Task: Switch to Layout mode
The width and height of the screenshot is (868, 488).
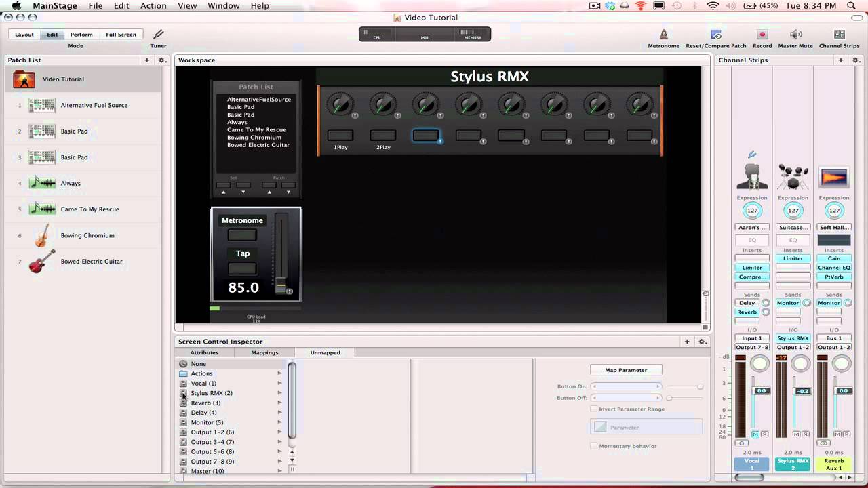Action: [x=24, y=35]
